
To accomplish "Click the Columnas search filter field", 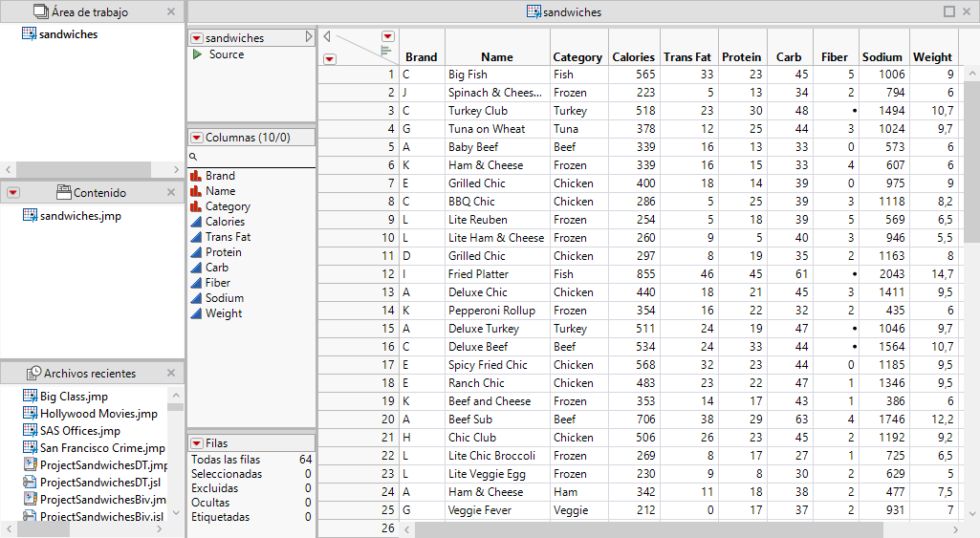I will click(251, 157).
